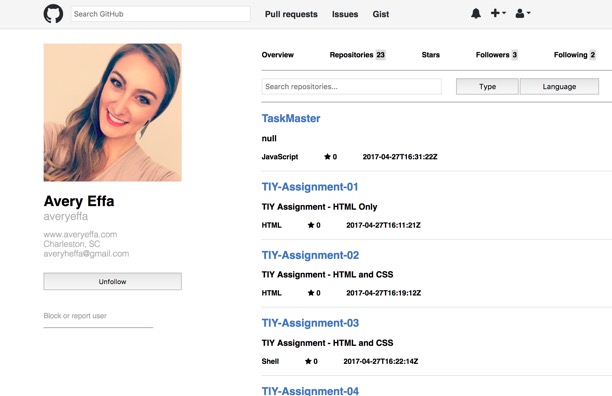
Task: Unfollow Avery Effa
Action: [112, 281]
